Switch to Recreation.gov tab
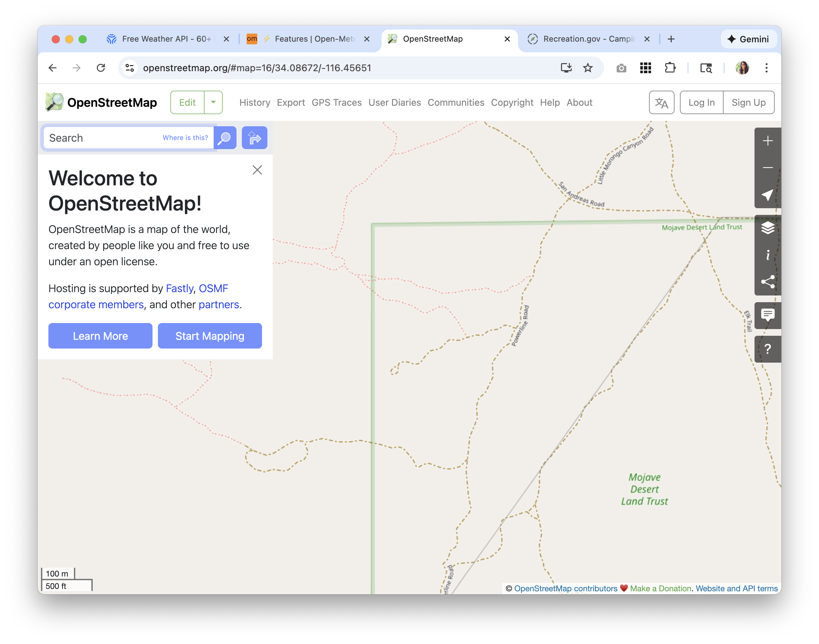Viewport: 819px width, 644px height. coord(588,39)
